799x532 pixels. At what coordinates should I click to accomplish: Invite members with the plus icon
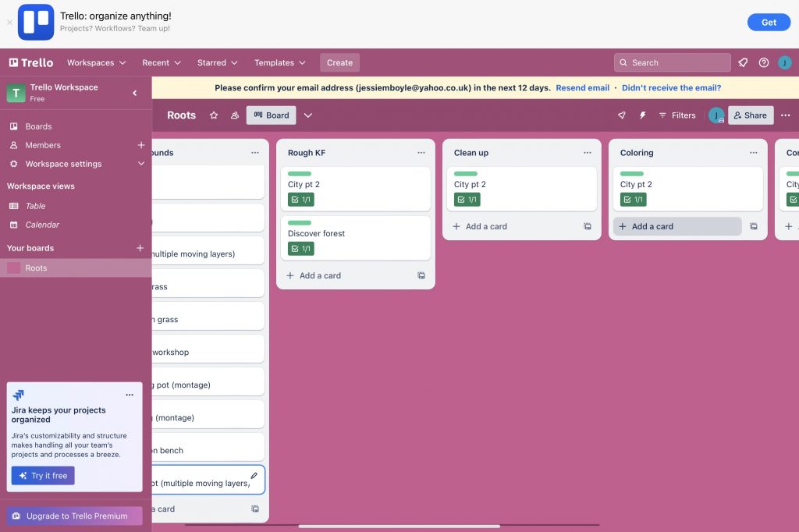pyautogui.click(x=141, y=145)
